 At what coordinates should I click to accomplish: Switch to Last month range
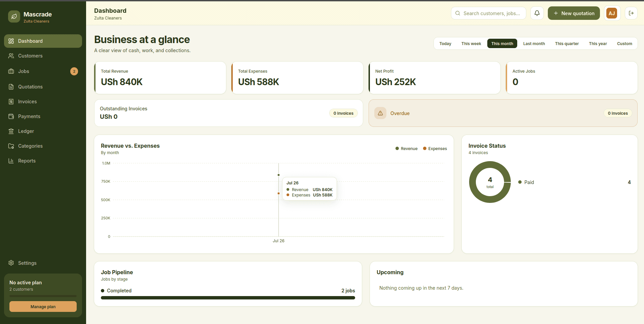pos(534,44)
